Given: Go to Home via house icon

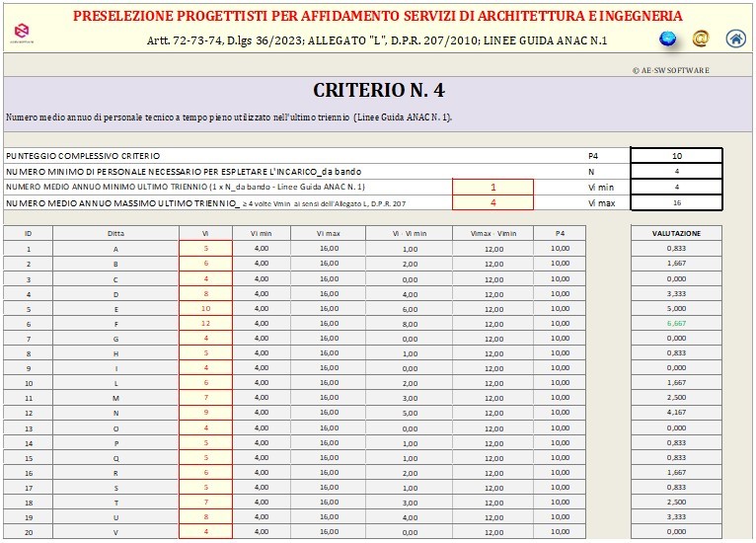Looking at the screenshot, I should point(735,39).
